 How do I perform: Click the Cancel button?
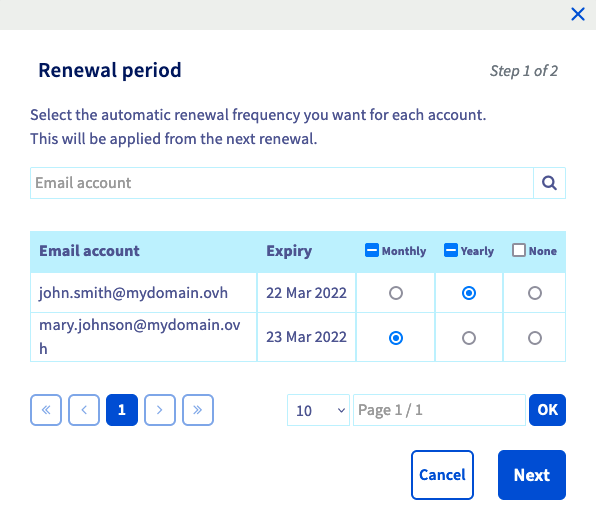point(442,475)
